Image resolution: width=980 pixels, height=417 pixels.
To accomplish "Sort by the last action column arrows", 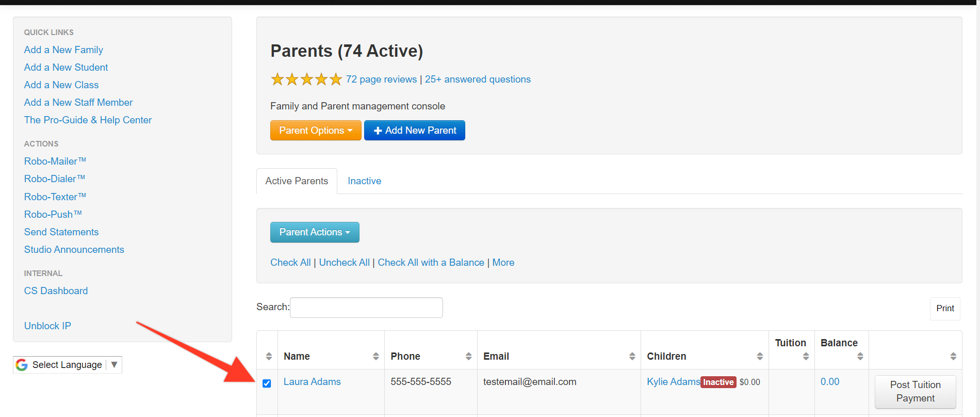I will pos(953,356).
